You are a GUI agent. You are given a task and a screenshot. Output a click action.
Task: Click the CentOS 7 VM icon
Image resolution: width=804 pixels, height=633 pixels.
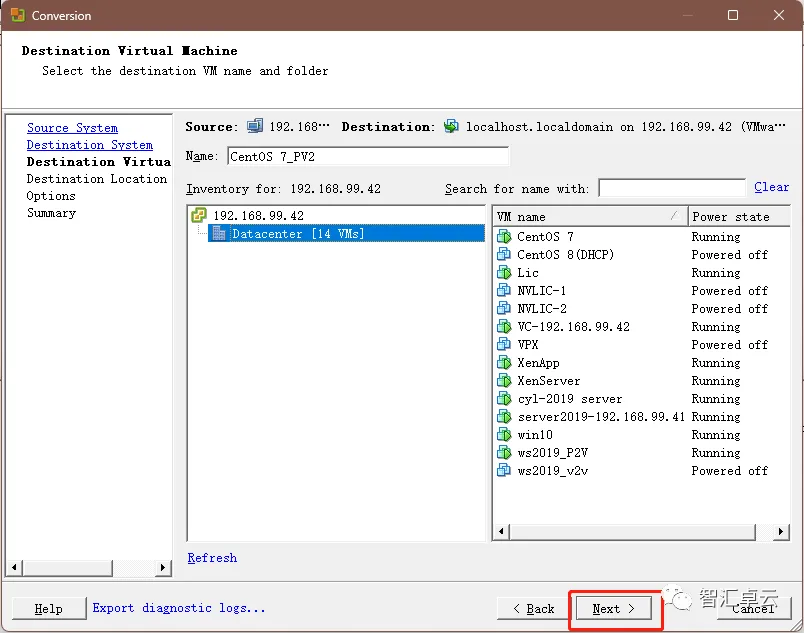504,237
